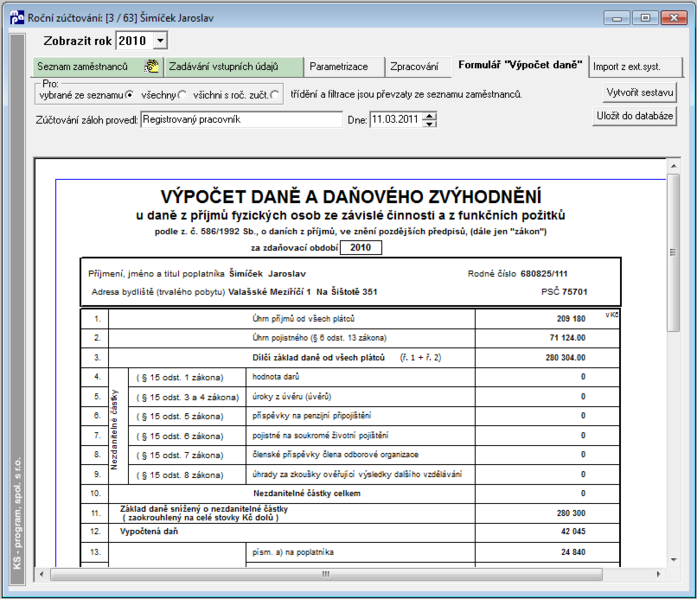This screenshot has width=697, height=599.
Task: Click 'Nezdanitelné částky celkem' row
Action: tap(307, 493)
